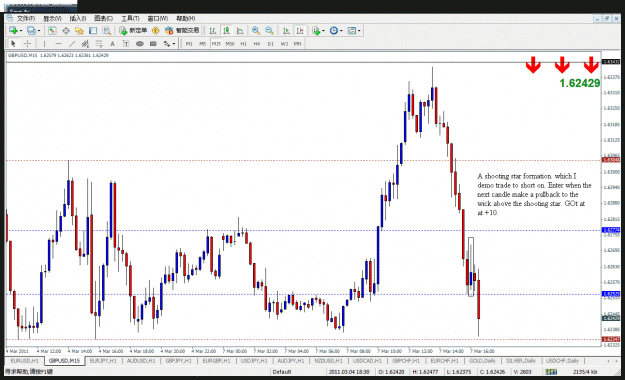Image resolution: width=625 pixels, height=380 pixels.
Task: Open the 插入(I) menu
Action: pyautogui.click(x=78, y=18)
